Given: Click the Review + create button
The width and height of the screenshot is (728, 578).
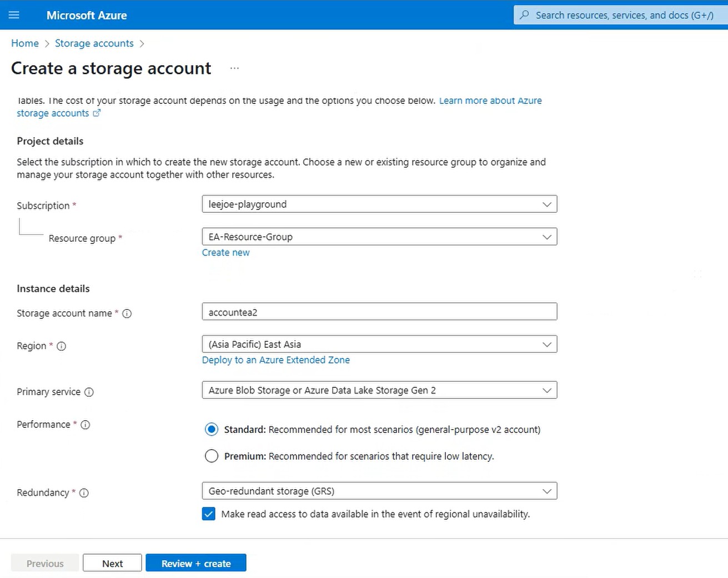Looking at the screenshot, I should coord(196,563).
